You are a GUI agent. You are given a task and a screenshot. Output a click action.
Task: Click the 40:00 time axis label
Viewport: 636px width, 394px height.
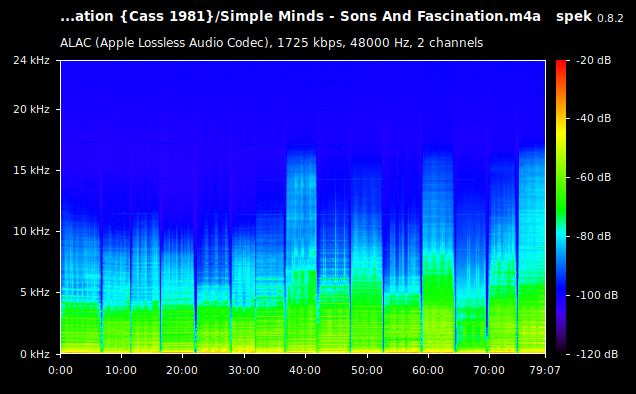click(305, 370)
